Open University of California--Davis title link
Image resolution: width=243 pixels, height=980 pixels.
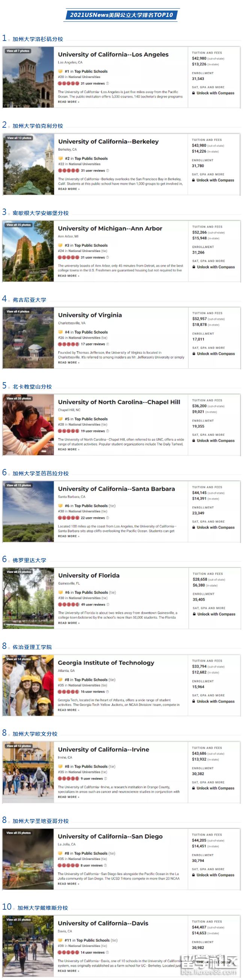[x=103, y=923]
